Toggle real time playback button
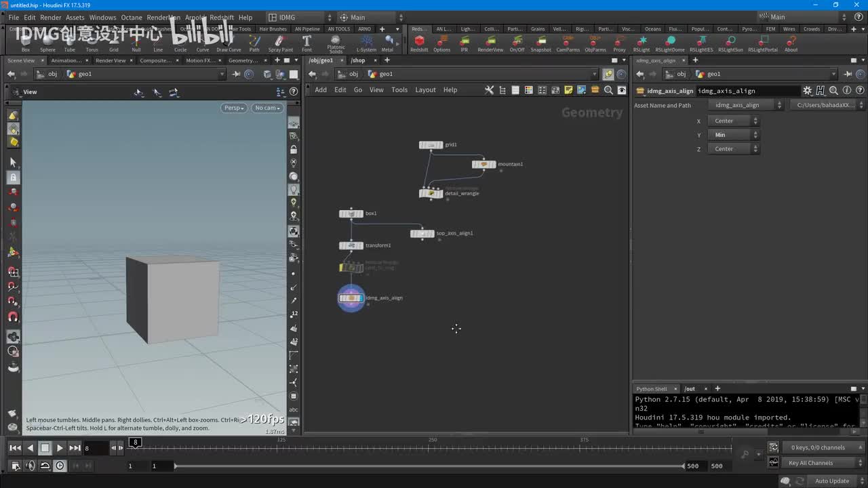This screenshot has height=488, width=868. pos(60,466)
